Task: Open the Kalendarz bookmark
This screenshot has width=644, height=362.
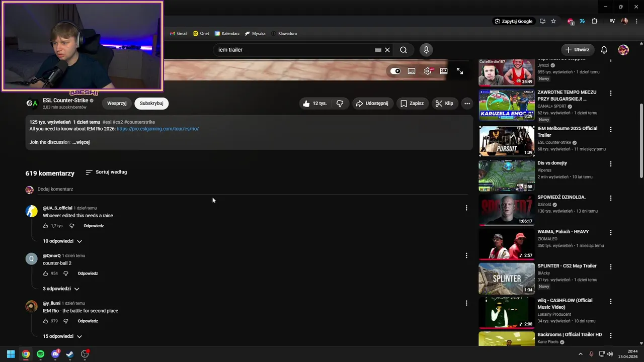Action: 227,34
